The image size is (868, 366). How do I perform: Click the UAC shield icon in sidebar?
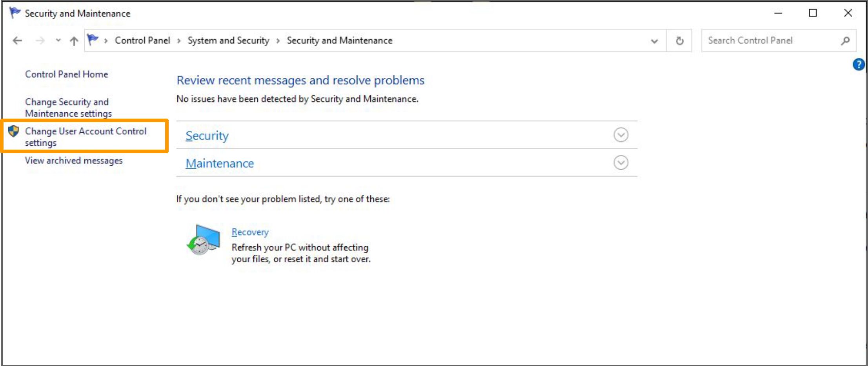coord(13,131)
